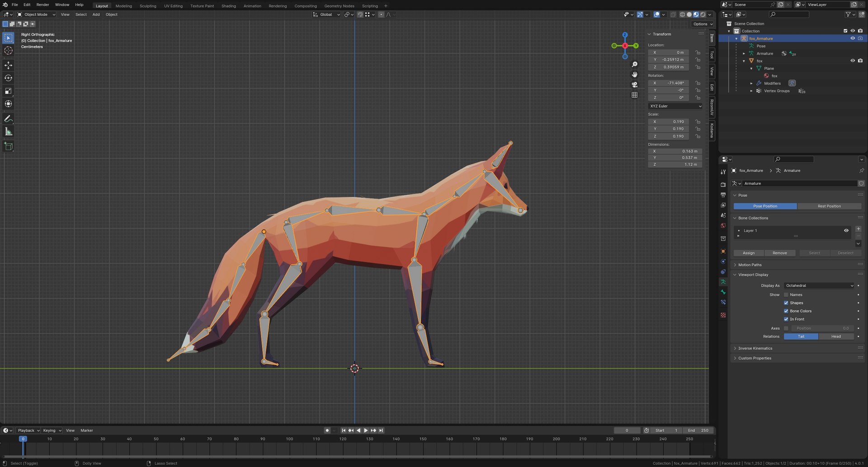Open Display As Octahedral dropdown

(x=819, y=286)
